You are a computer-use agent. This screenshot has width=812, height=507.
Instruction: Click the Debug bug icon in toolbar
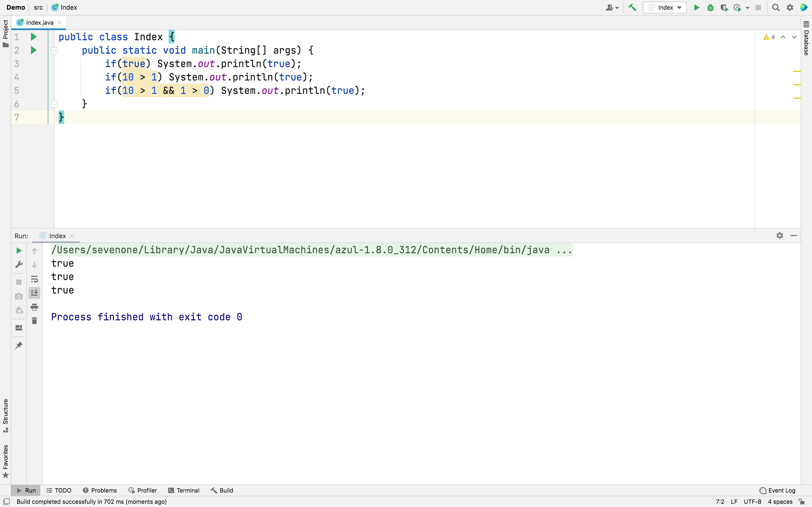coord(710,8)
